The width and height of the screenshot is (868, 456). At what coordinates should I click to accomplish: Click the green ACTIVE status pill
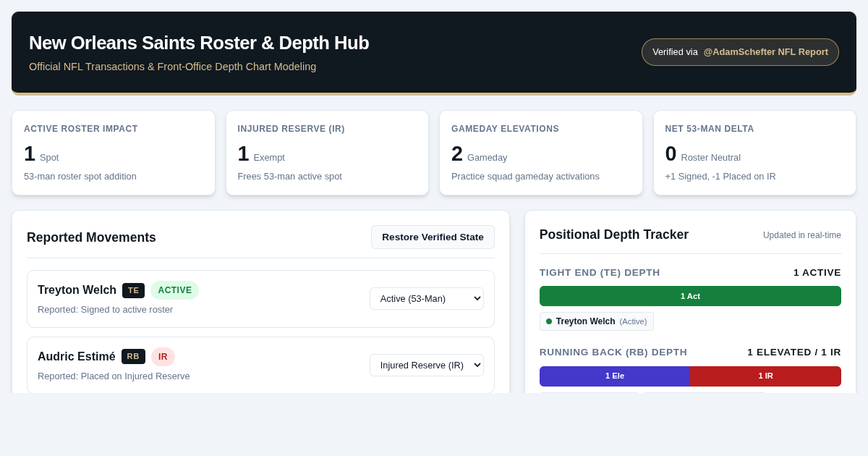tap(175, 290)
